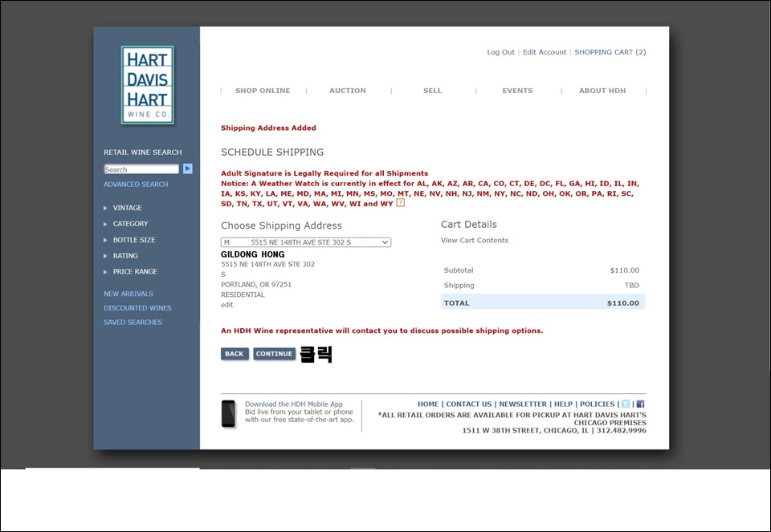
Task: Open the Twitter icon in footer
Action: [x=626, y=404]
